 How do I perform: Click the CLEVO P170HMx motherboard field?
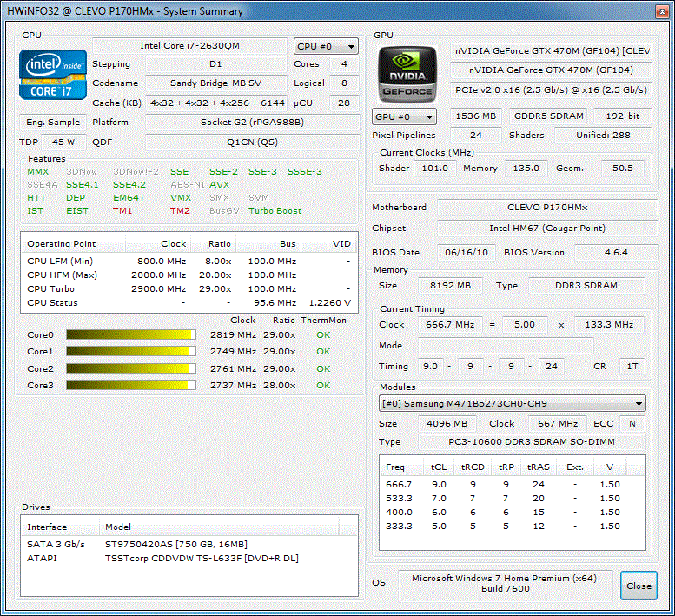[x=547, y=208]
